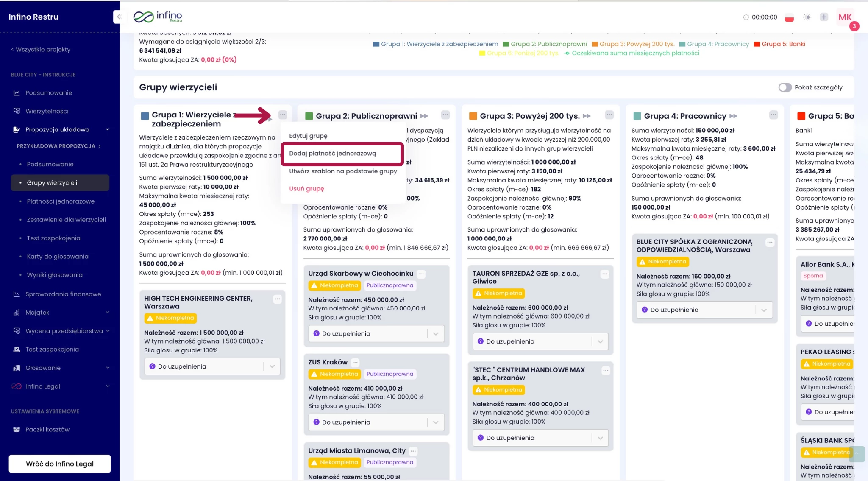Screen dimensions: 868x481
Task: Collapse the sidebar with arrow icon
Action: point(119,17)
